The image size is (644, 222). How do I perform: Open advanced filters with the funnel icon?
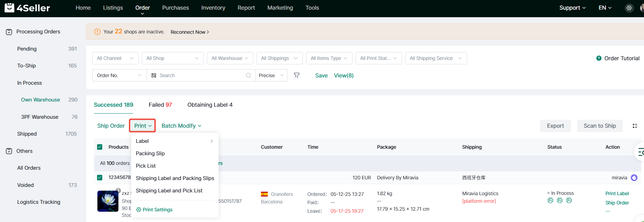tap(297, 75)
